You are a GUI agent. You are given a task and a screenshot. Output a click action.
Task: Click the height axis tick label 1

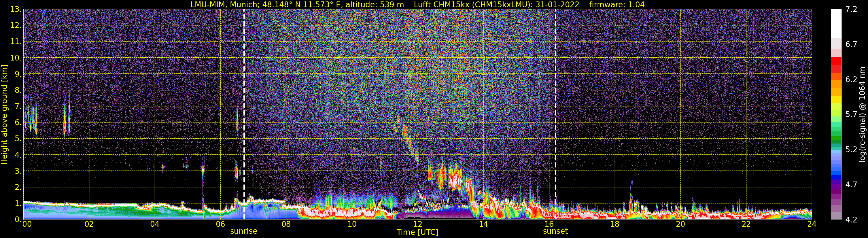(18, 203)
